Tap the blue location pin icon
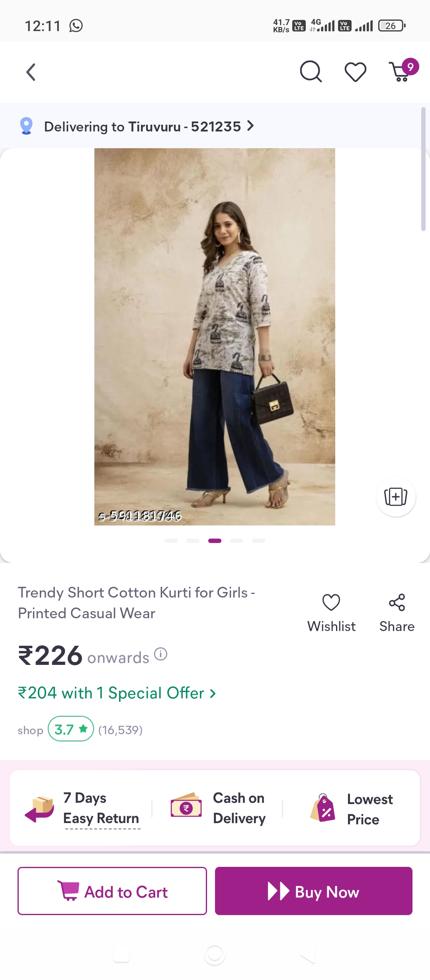Screen dimensions: 430x980 26,126
